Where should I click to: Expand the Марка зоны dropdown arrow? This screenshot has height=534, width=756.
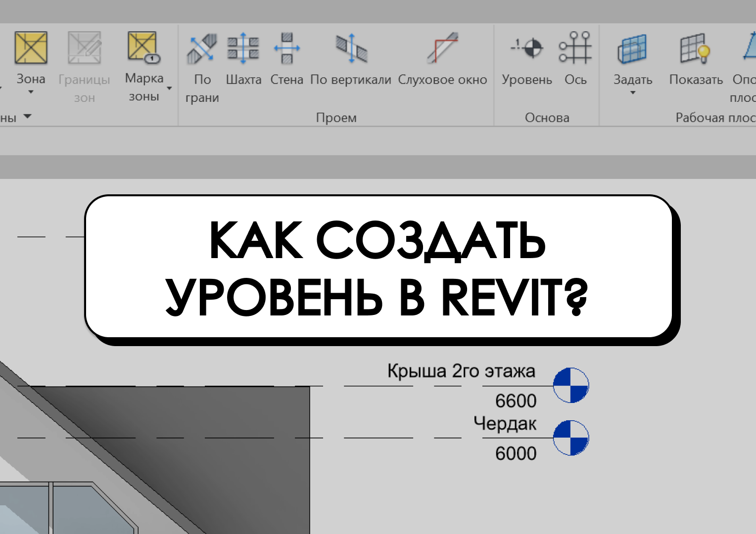[x=169, y=89]
